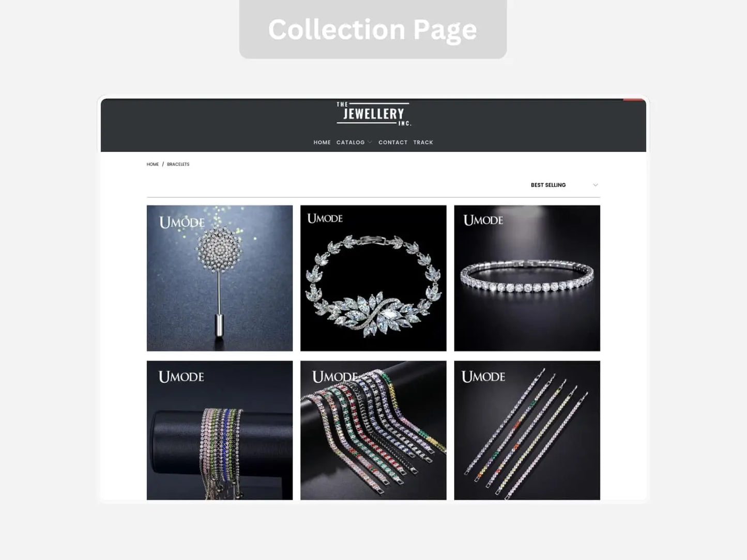This screenshot has width=747, height=560.
Task: Open the Home menu item
Action: tap(322, 143)
